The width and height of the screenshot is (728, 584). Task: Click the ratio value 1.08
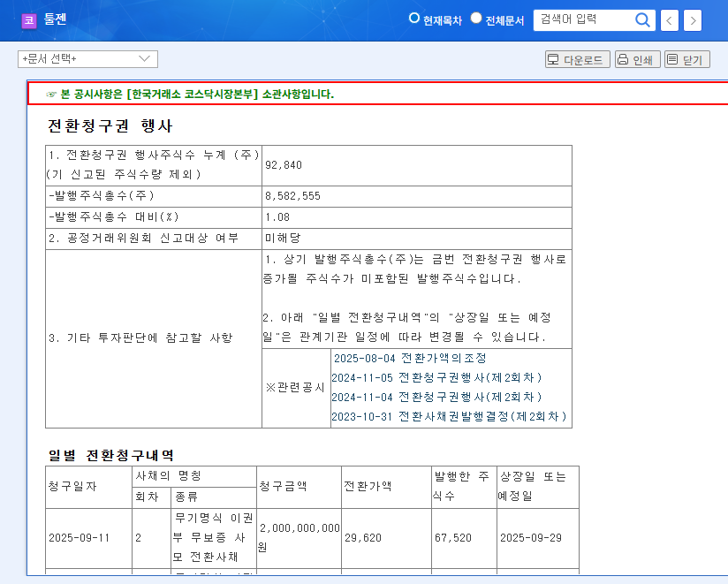(x=277, y=217)
